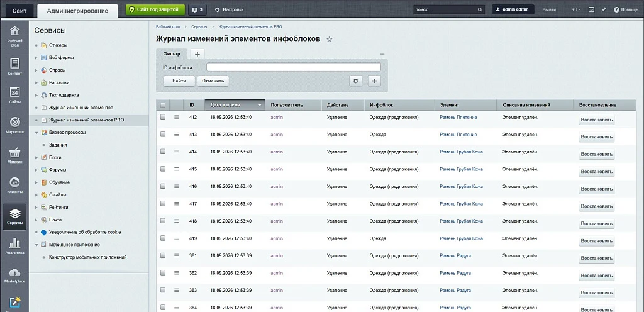
Task: Click the filter settings gear icon
Action: 356,81
